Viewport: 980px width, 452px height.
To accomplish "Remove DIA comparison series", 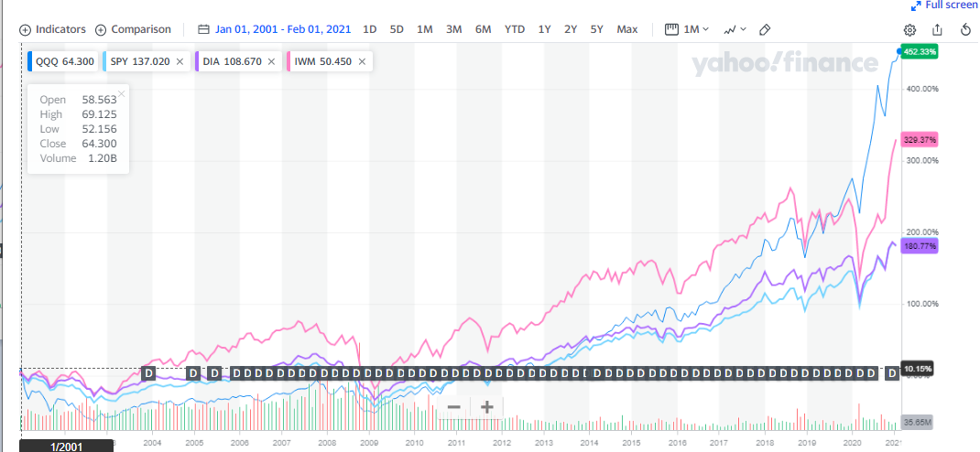I will point(271,62).
